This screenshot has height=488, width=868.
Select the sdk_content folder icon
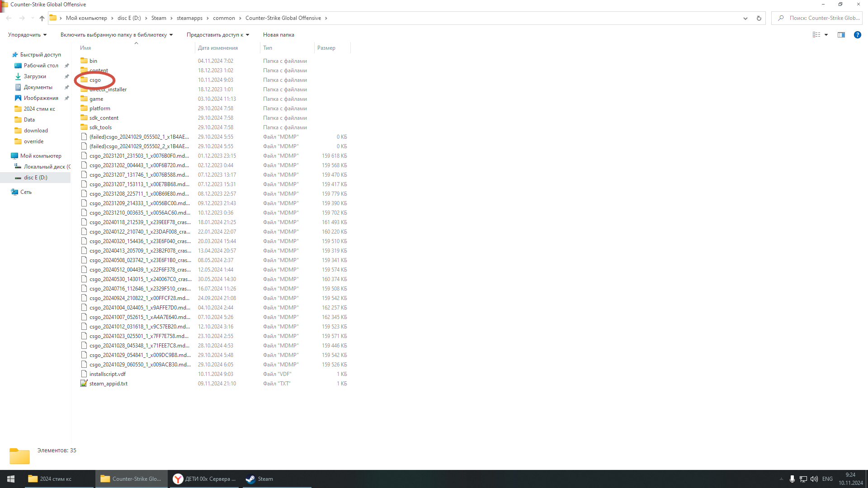[84, 117]
